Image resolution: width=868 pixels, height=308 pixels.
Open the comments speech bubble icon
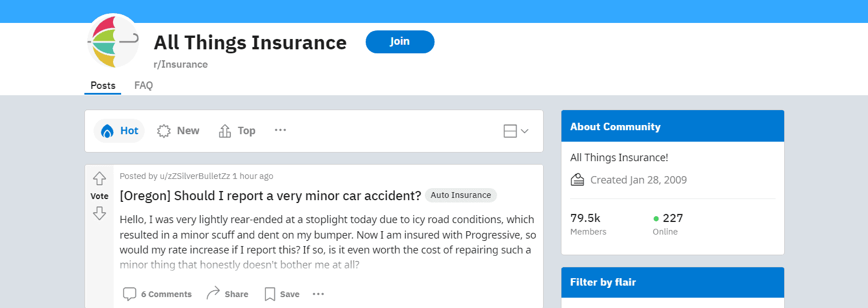130,294
